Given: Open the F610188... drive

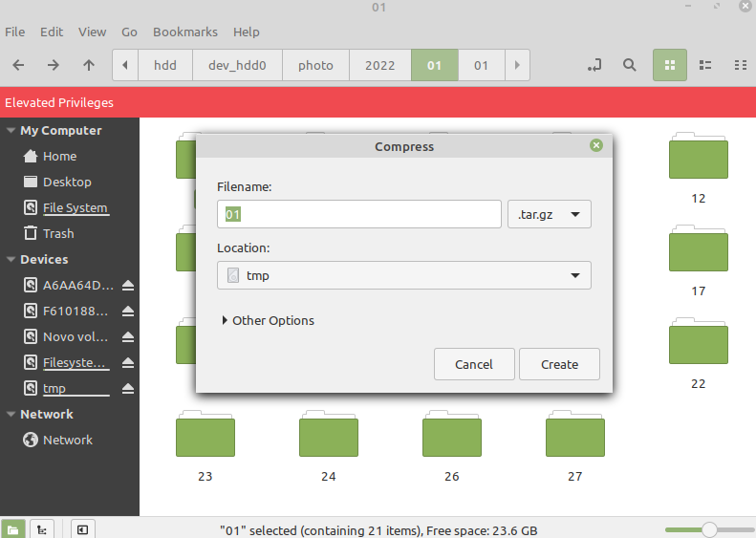Looking at the screenshot, I should coord(66,312).
